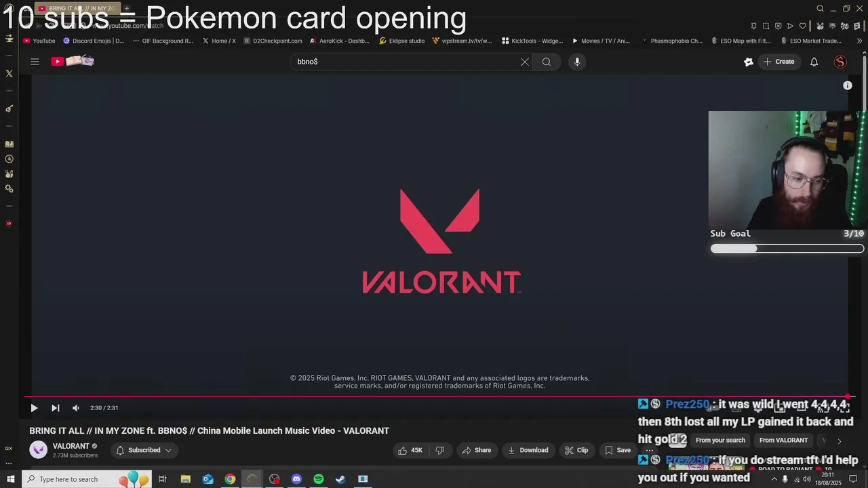
Task: Open the Phasmophobia bookmark
Action: click(x=671, y=41)
